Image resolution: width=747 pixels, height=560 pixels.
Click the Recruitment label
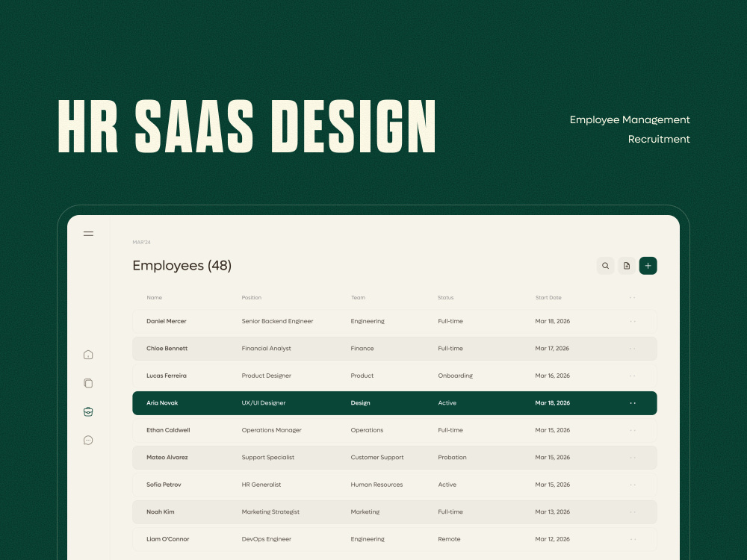pos(659,139)
